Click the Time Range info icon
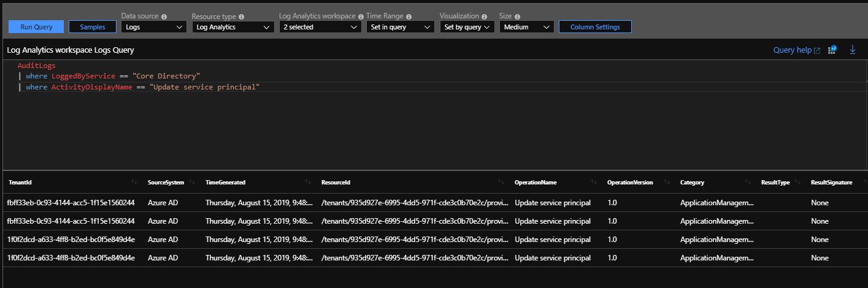 [409, 17]
